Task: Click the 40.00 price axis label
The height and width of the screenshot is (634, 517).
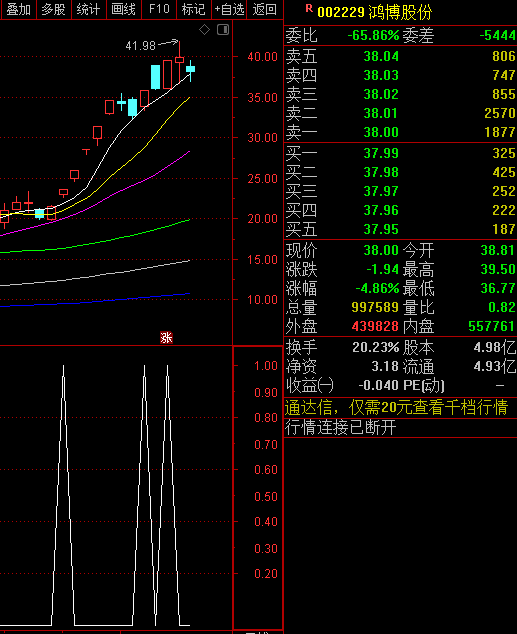Action: (x=262, y=57)
